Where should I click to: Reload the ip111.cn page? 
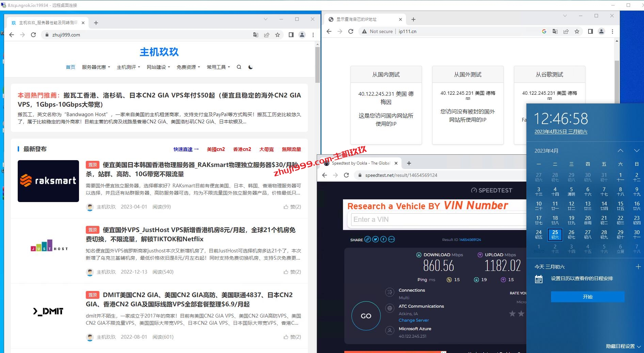tap(351, 31)
